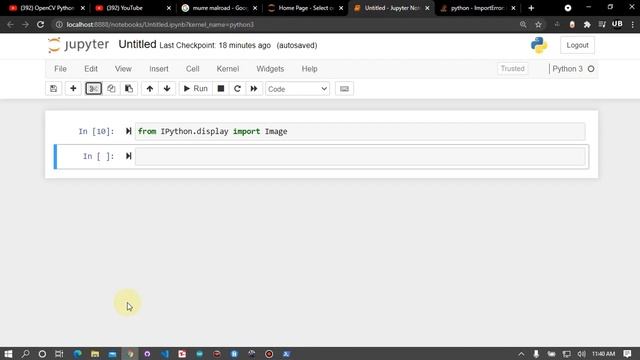Image resolution: width=640 pixels, height=360 pixels.
Task: Open the Cell menu
Action: click(x=193, y=69)
